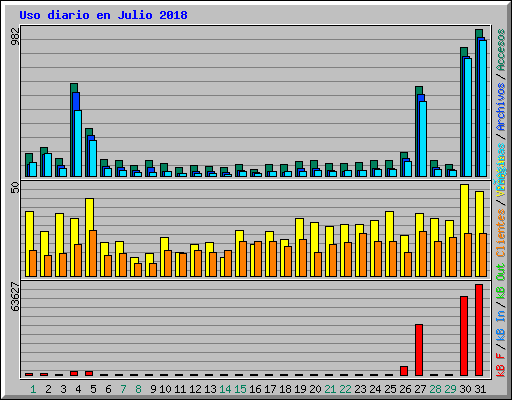
Task: Click the '63627' y-axis value
Action: [15, 297]
